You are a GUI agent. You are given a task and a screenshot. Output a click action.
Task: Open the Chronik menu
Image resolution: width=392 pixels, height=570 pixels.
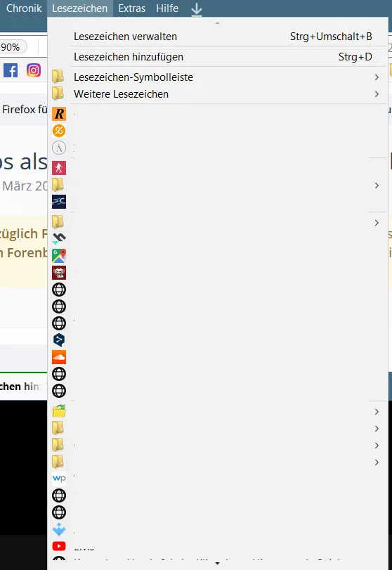pos(24,8)
